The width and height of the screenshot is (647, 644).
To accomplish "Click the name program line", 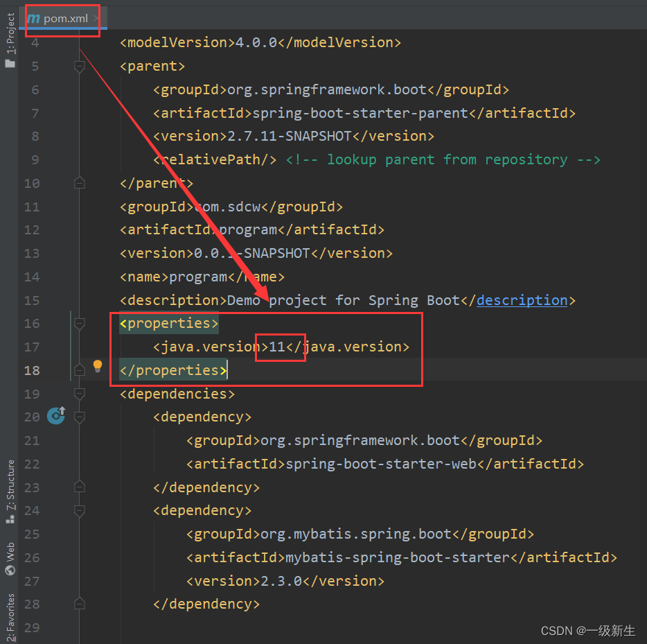I will point(202,277).
